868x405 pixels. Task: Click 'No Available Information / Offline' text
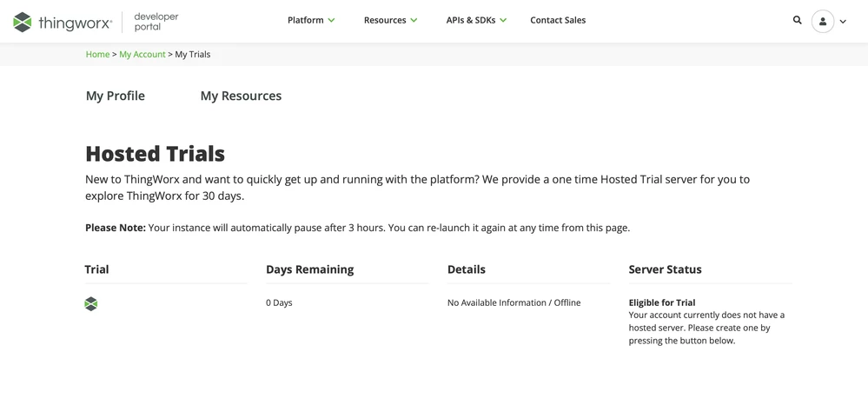tap(514, 302)
